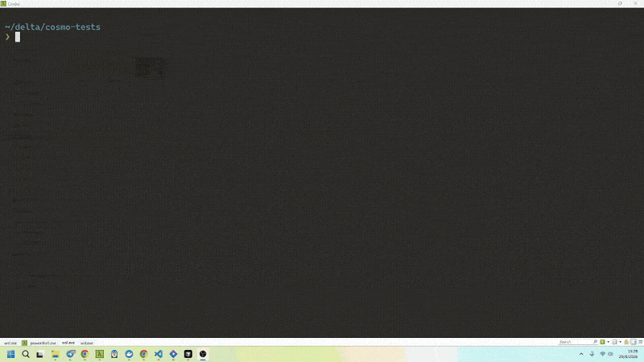Click the lambda icon on the powershell.exe tab
Image resolution: width=644 pixels, height=362 pixels.
pos(25,343)
